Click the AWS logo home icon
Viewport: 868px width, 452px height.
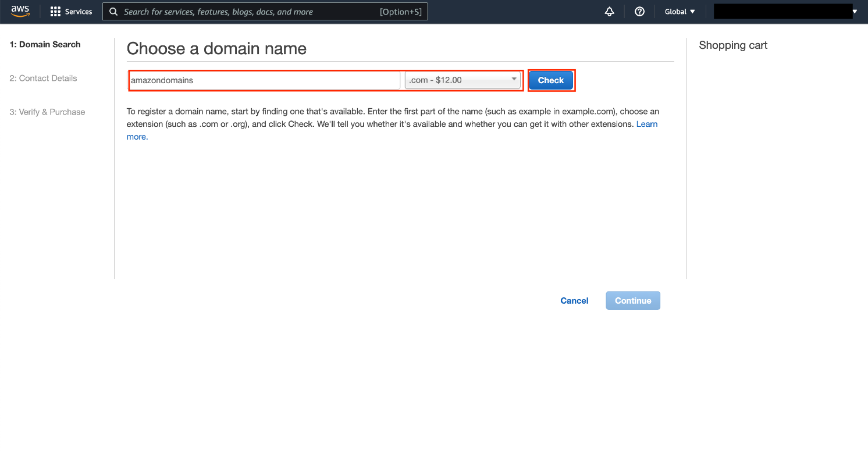click(x=20, y=12)
